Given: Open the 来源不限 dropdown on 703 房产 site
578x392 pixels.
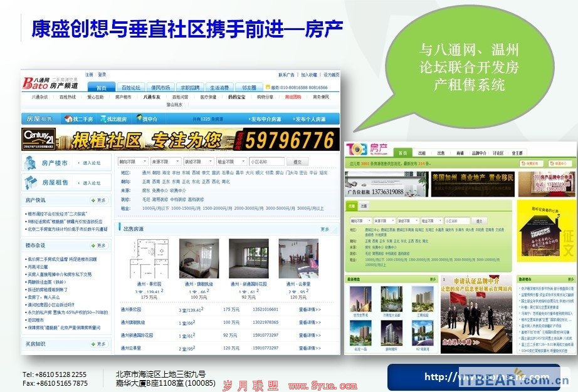Looking at the screenshot, I should (384, 221).
